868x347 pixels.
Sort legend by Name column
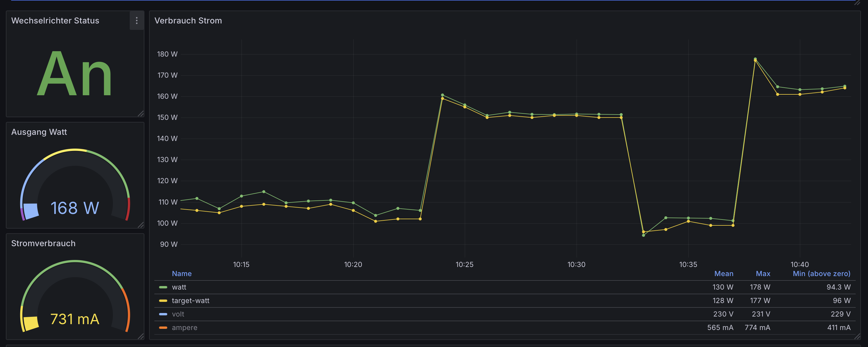(182, 274)
